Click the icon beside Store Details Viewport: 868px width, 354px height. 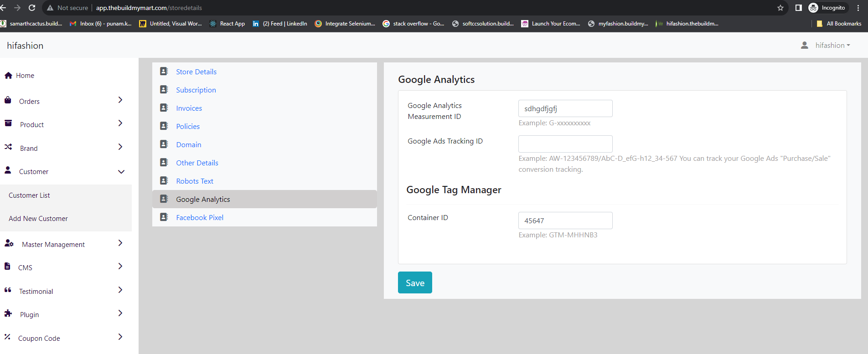click(x=164, y=72)
